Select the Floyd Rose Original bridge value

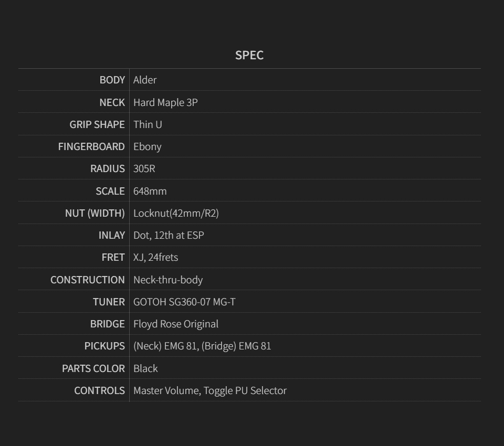click(176, 324)
